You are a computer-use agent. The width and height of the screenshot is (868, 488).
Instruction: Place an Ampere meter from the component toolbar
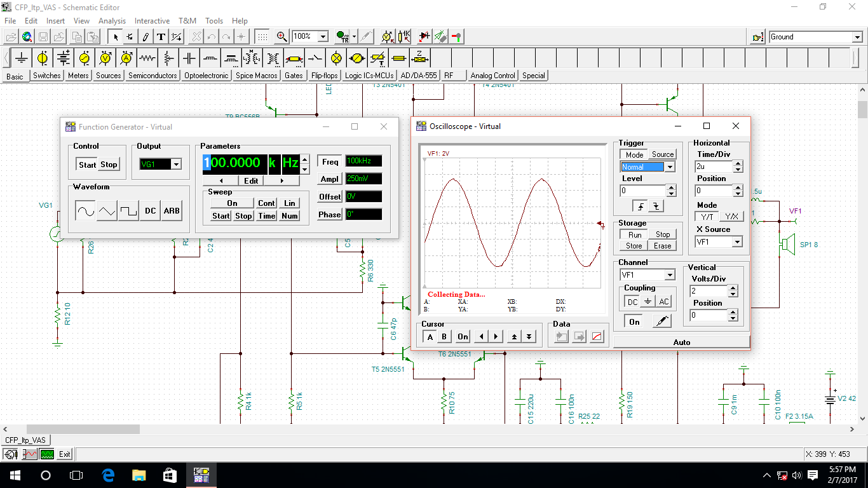tap(126, 58)
